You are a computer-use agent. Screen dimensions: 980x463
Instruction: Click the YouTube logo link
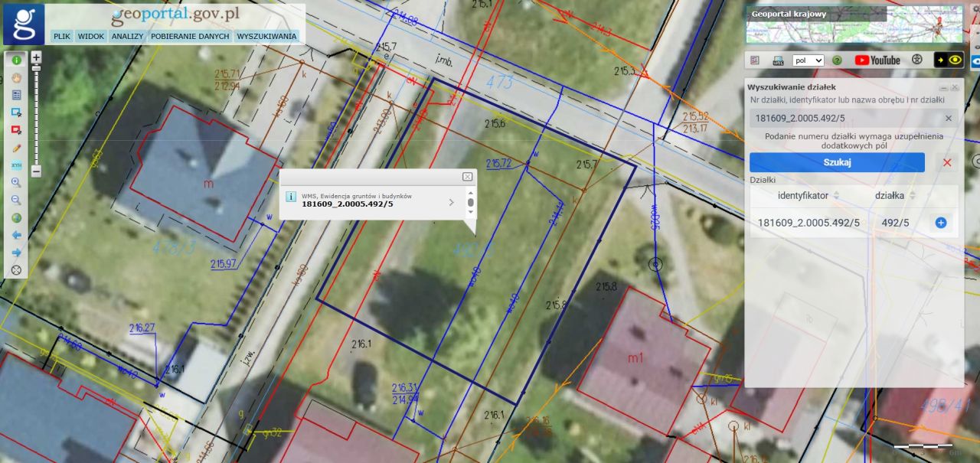click(877, 60)
